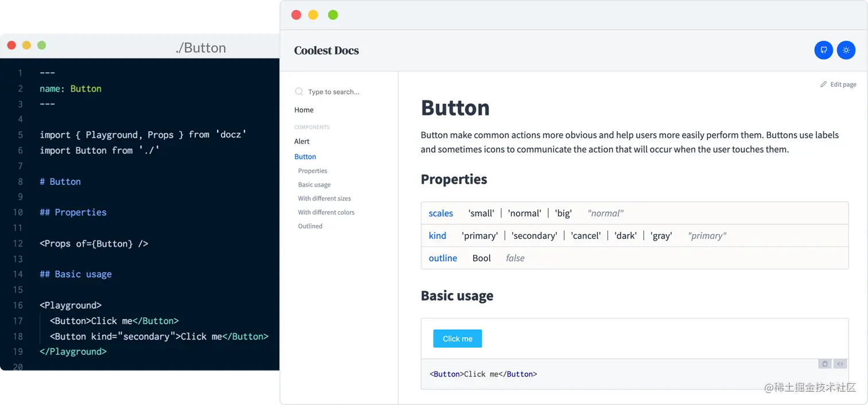Click the "normal" default value text
Viewport: 868px width, 405px height.
[606, 213]
